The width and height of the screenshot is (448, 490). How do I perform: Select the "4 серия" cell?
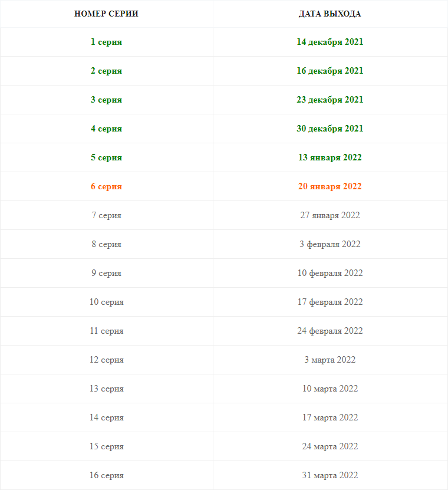point(107,129)
